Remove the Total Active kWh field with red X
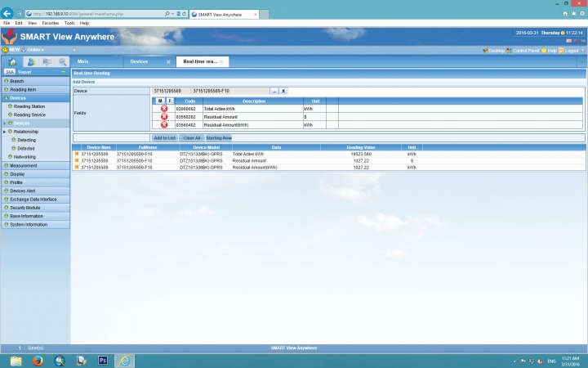Image resolution: width=588 pixels, height=368 pixels. [164, 109]
